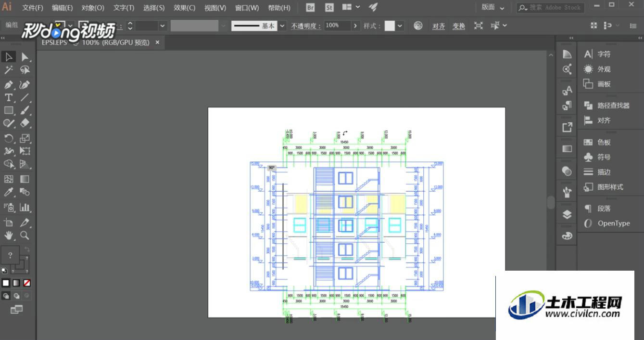The image size is (644, 340).
Task: Open 对象(O) menu
Action: (93, 8)
